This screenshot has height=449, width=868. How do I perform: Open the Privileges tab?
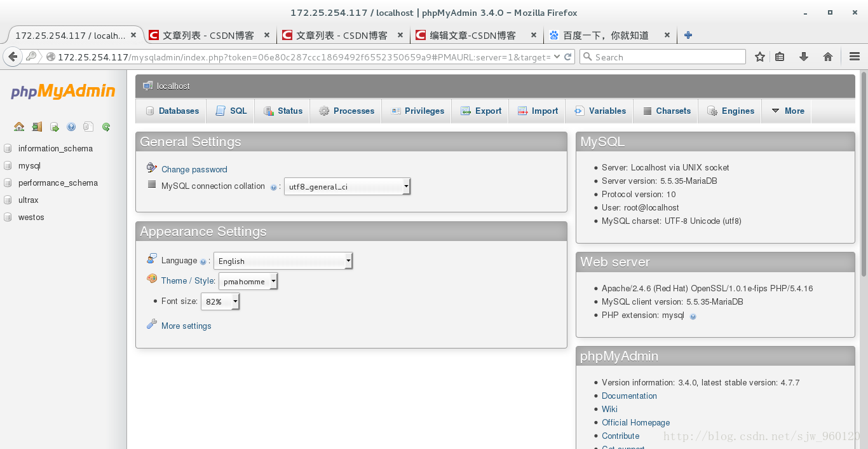pyautogui.click(x=417, y=111)
